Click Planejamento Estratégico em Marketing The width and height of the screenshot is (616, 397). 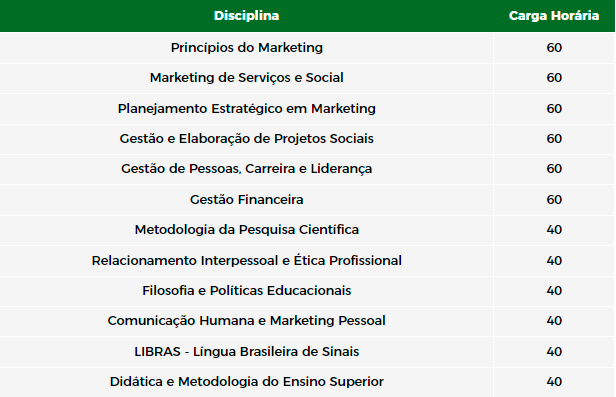[247, 108]
